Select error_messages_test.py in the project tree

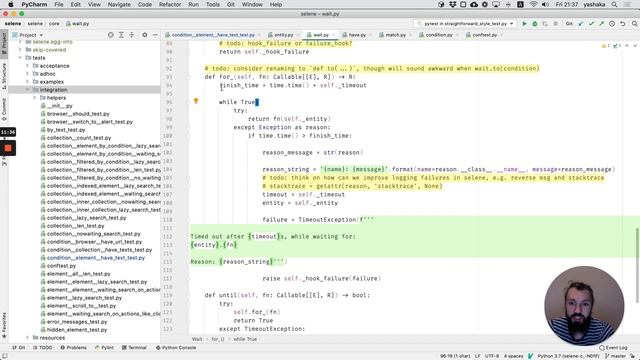click(x=76, y=322)
